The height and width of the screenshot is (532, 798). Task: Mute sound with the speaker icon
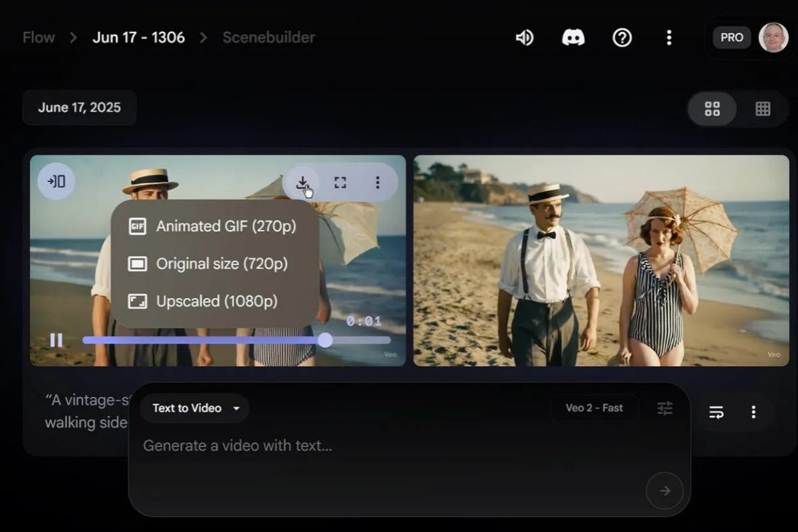525,38
